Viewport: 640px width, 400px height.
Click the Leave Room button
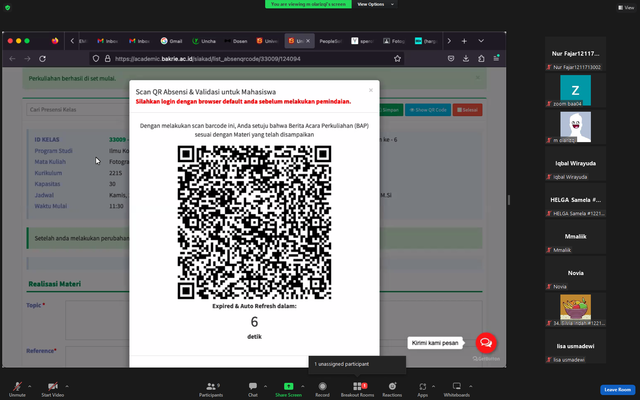tap(617, 390)
